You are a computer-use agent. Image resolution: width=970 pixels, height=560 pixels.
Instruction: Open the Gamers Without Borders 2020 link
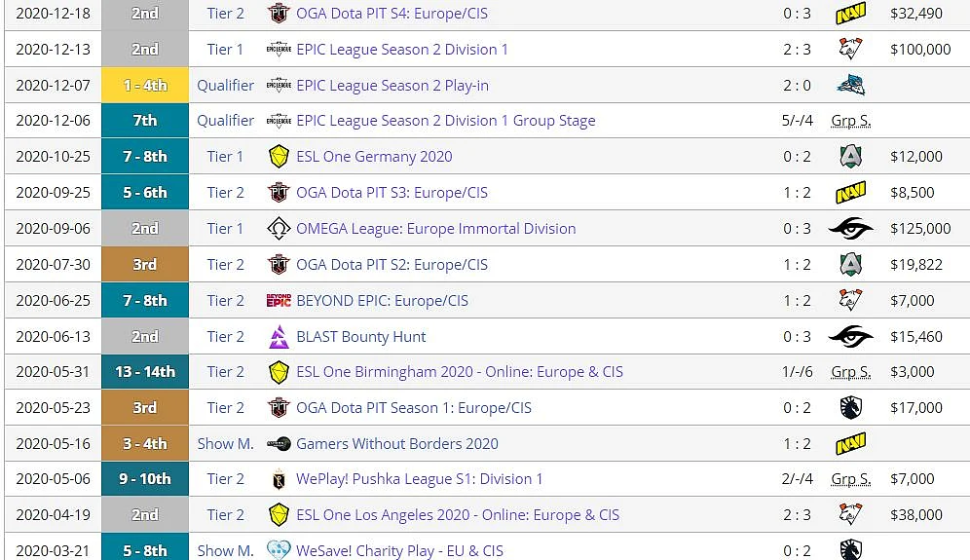coord(396,444)
